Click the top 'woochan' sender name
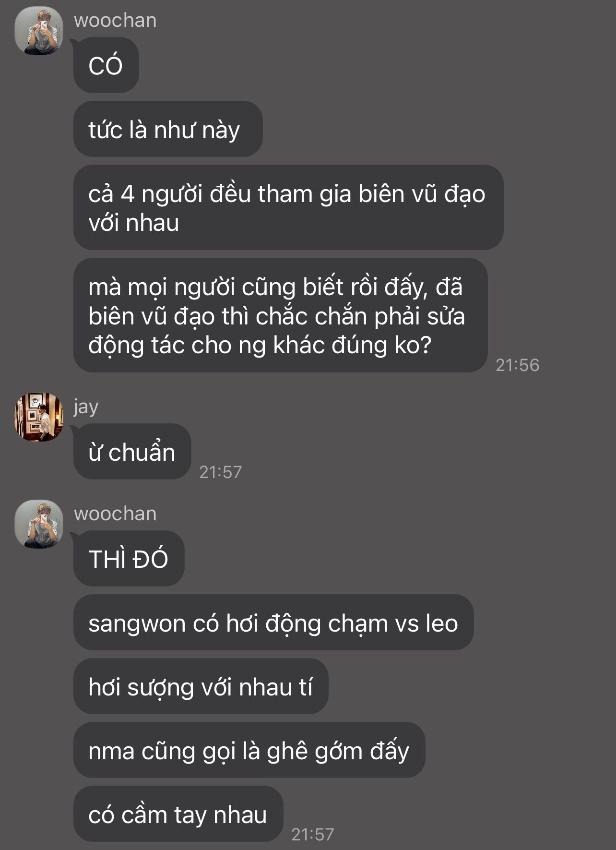The width and height of the screenshot is (616, 850). pyautogui.click(x=115, y=21)
